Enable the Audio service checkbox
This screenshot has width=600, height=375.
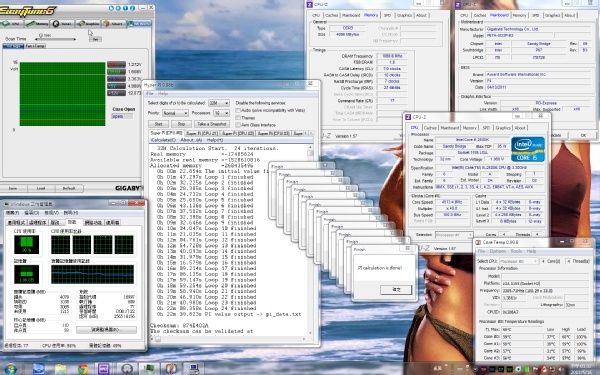[238, 111]
